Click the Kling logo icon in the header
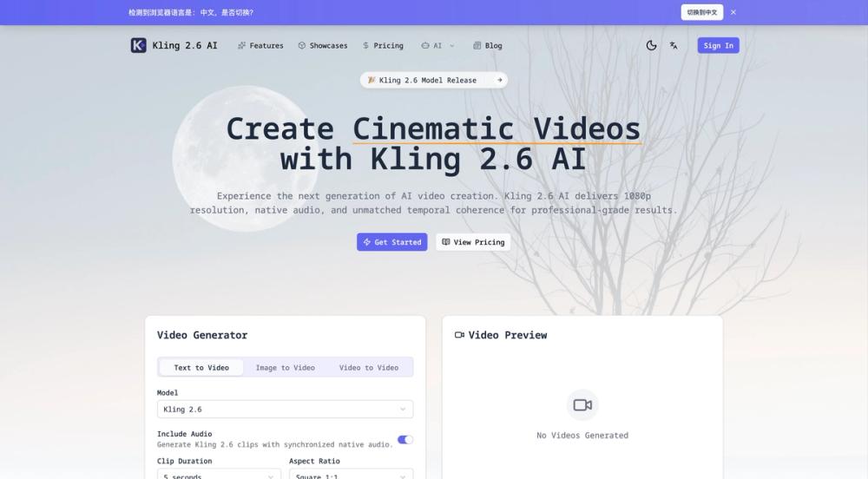 point(138,45)
